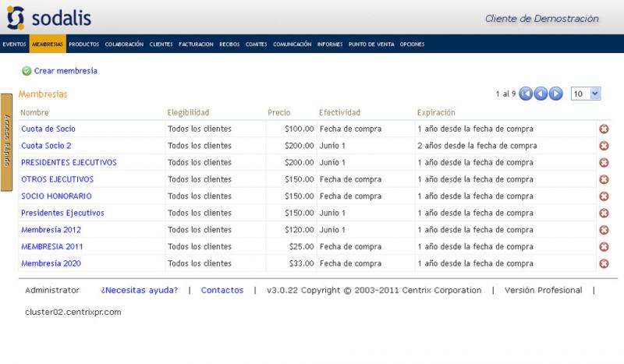Sort table by the Precio column header
624x364 pixels.
coord(278,112)
